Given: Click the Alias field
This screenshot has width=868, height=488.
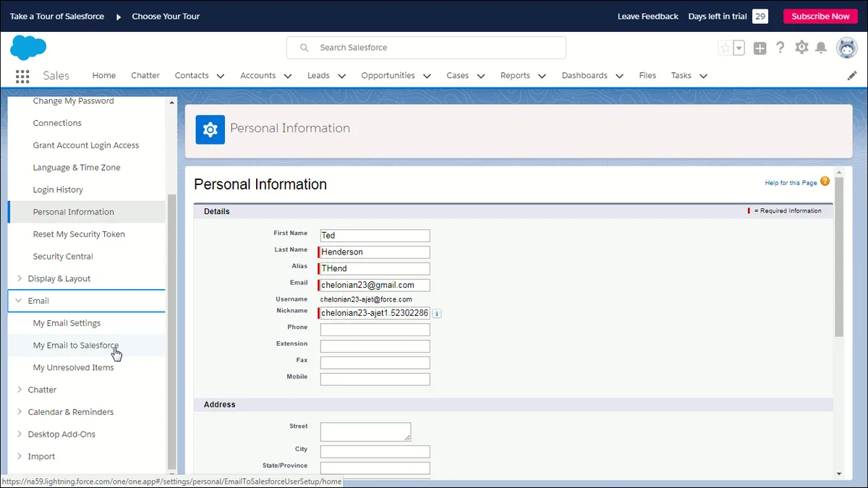Looking at the screenshot, I should click(x=375, y=269).
